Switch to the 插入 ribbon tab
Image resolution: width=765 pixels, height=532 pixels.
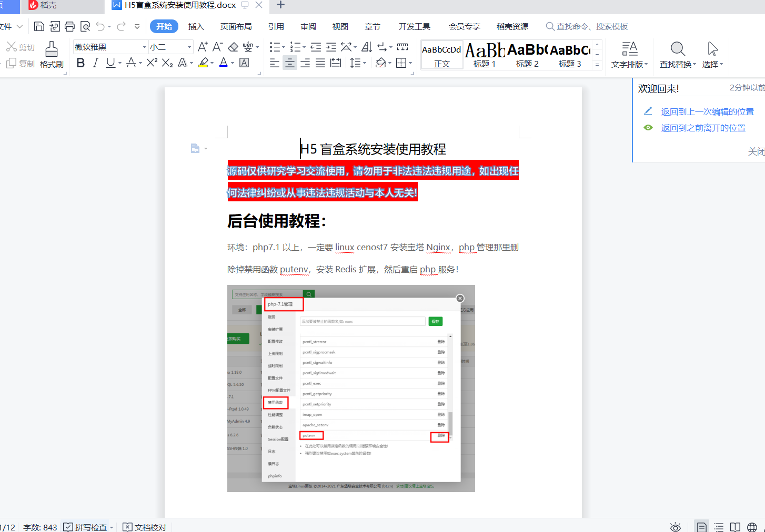tap(196, 26)
